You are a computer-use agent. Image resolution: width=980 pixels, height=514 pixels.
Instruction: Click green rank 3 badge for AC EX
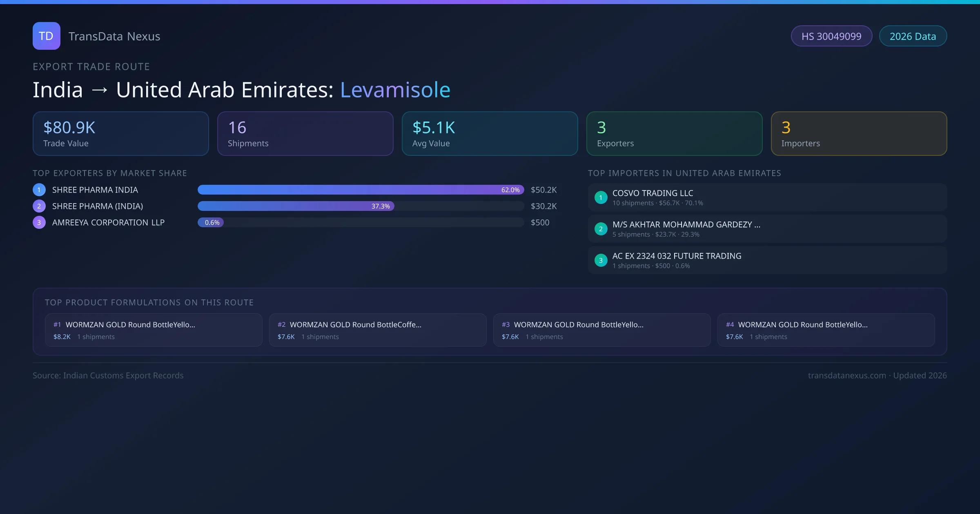pyautogui.click(x=601, y=260)
